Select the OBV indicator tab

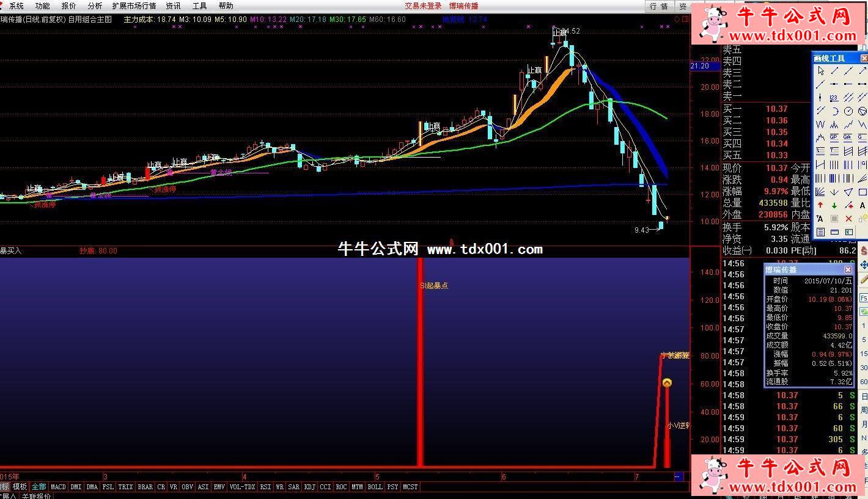click(x=187, y=487)
